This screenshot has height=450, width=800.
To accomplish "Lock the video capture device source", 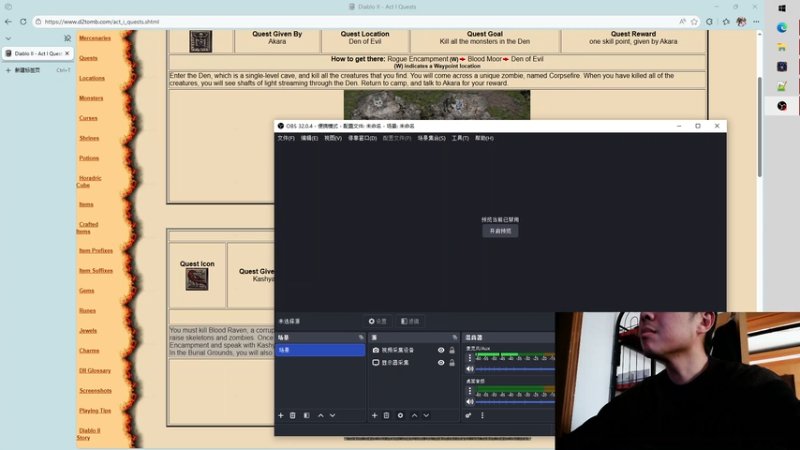I will 452,350.
